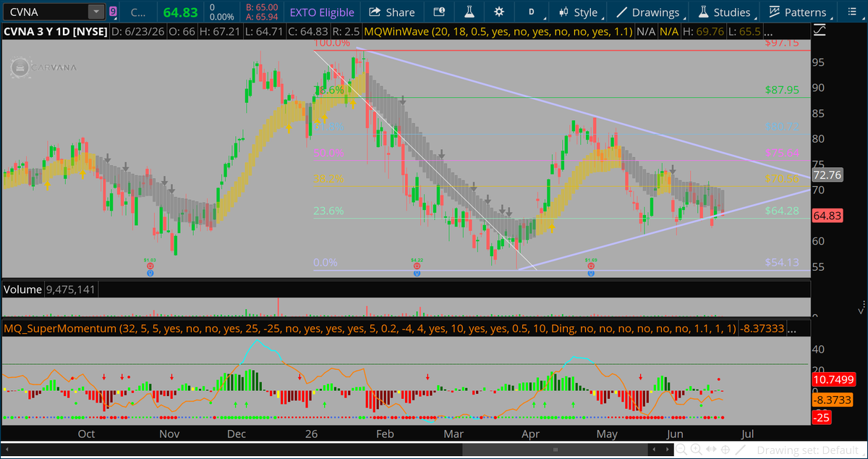Open the symbol selector dropdown arrow
The width and height of the screenshot is (868, 459).
[x=96, y=12]
